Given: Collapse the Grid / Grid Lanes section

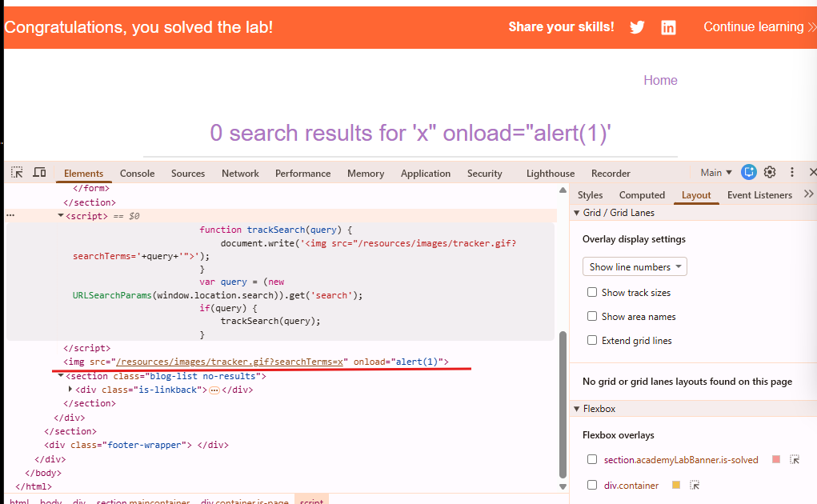Looking at the screenshot, I should click(x=577, y=213).
